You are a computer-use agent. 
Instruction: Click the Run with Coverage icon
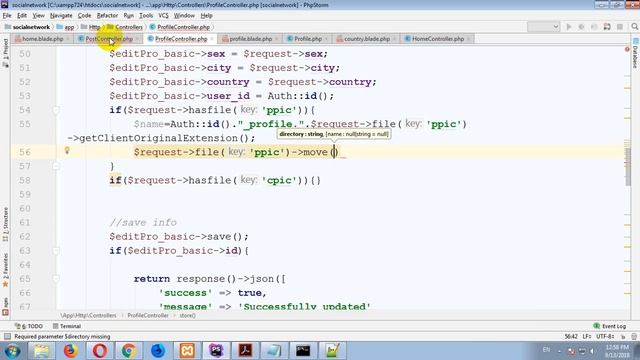tap(594, 27)
